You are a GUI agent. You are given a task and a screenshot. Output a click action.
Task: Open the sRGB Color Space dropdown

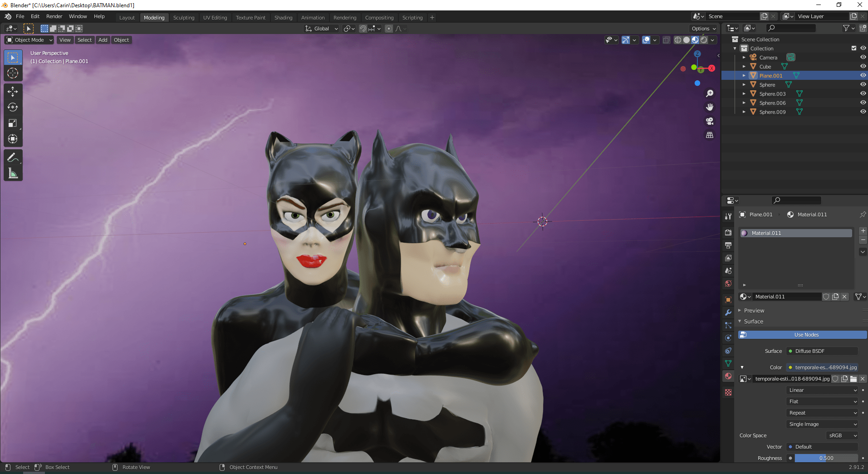(x=843, y=435)
